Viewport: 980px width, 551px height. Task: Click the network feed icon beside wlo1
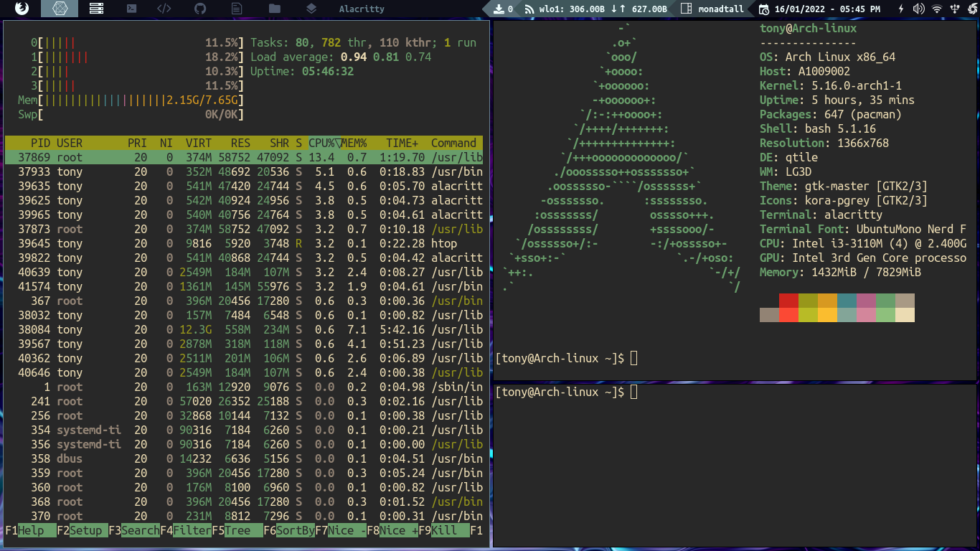(x=529, y=9)
